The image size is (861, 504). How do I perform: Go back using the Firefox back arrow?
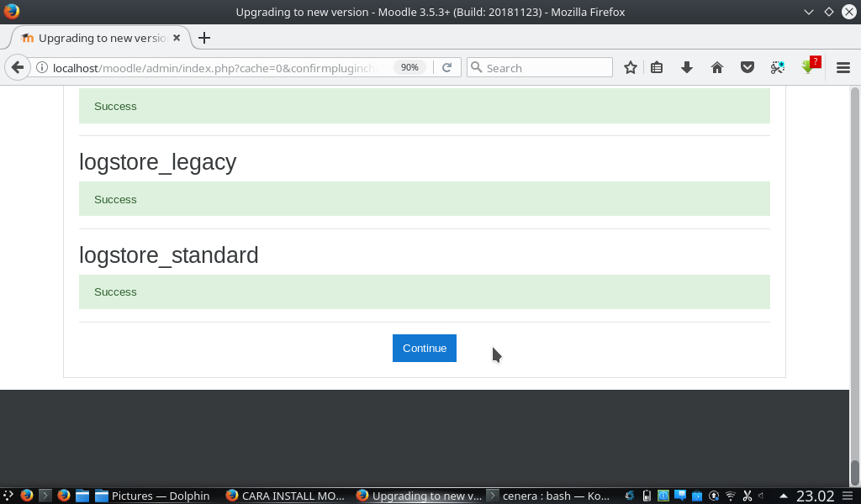18,67
